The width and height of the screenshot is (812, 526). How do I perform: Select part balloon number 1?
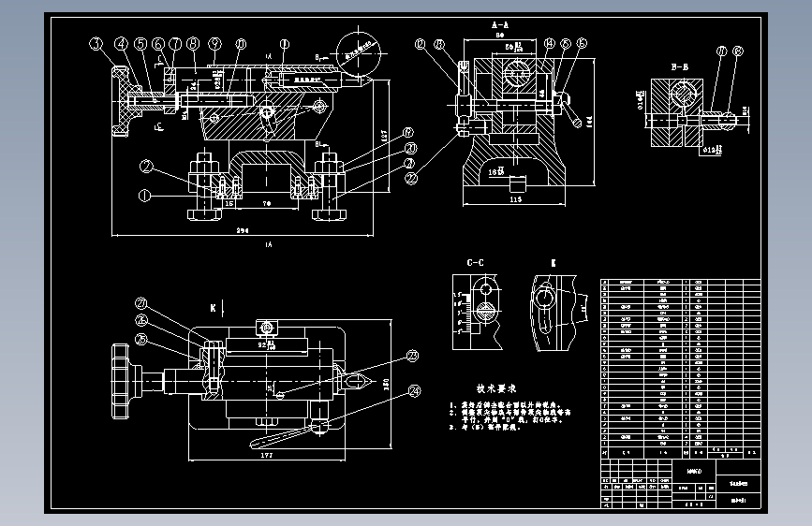tap(144, 196)
